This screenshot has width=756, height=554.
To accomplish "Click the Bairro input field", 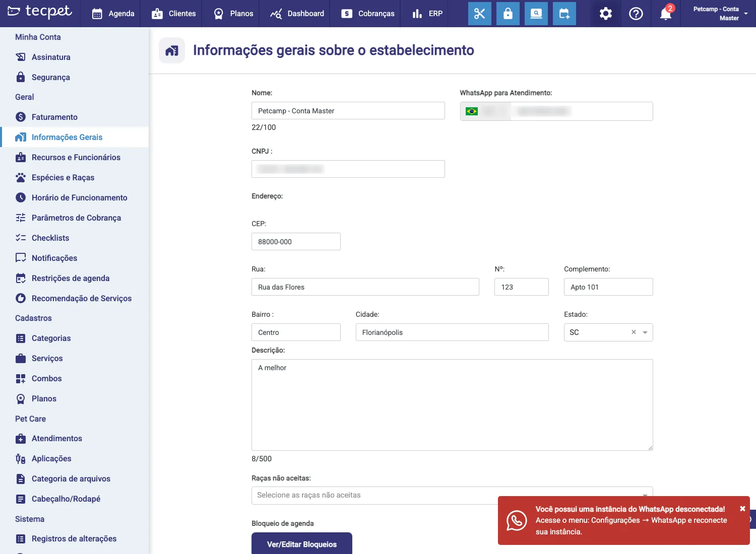I will 296,332.
